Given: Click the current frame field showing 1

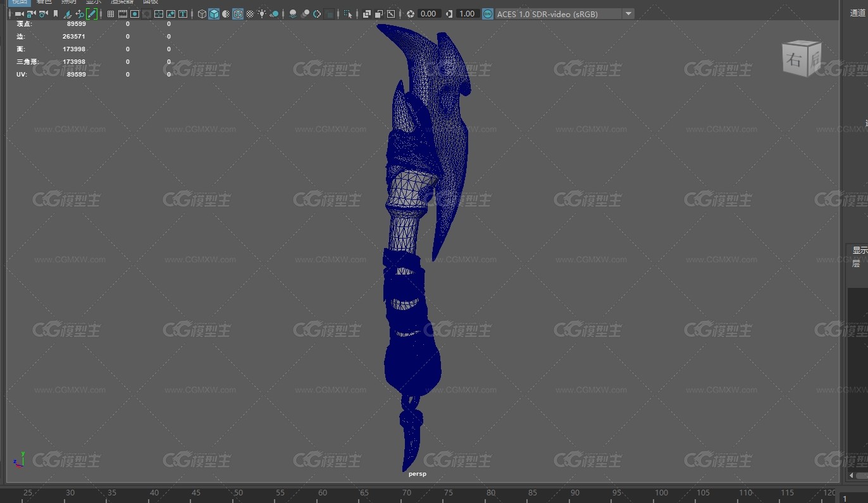Looking at the screenshot, I should pyautogui.click(x=854, y=499).
